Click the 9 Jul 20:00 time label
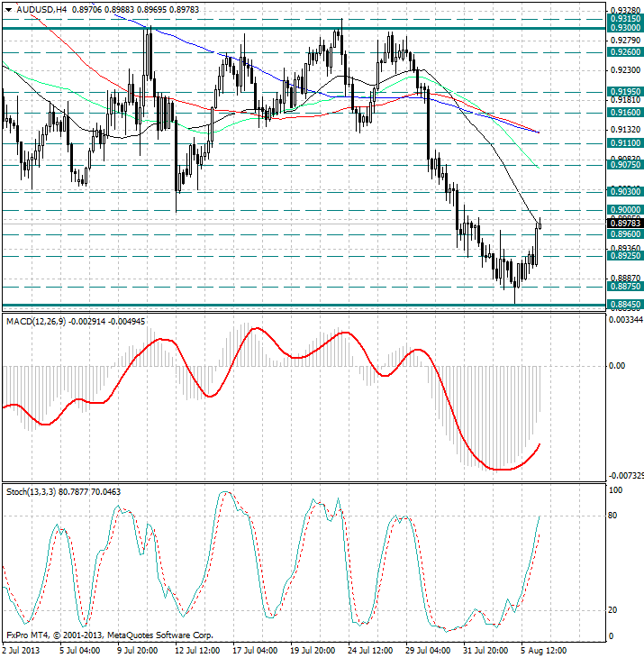 (x=137, y=651)
